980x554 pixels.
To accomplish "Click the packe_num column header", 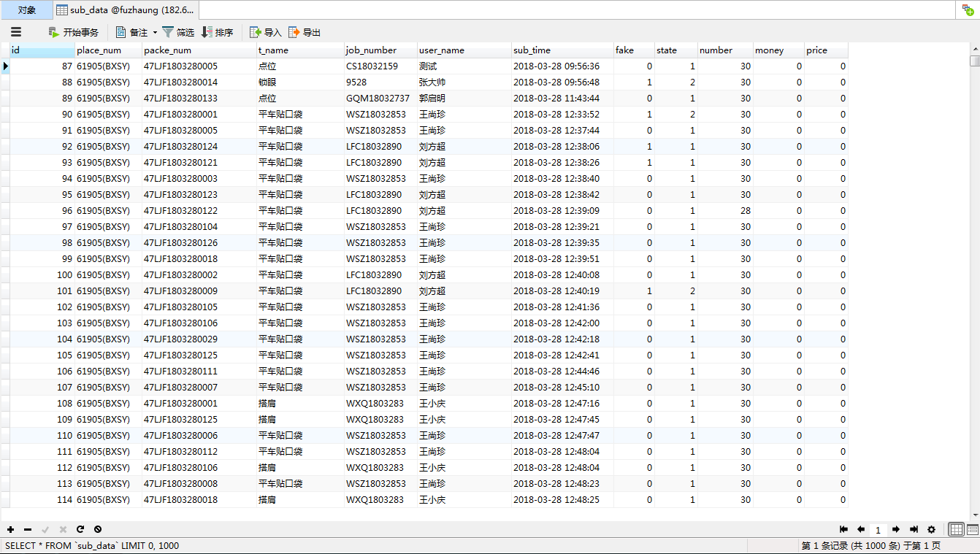I will tap(199, 50).
